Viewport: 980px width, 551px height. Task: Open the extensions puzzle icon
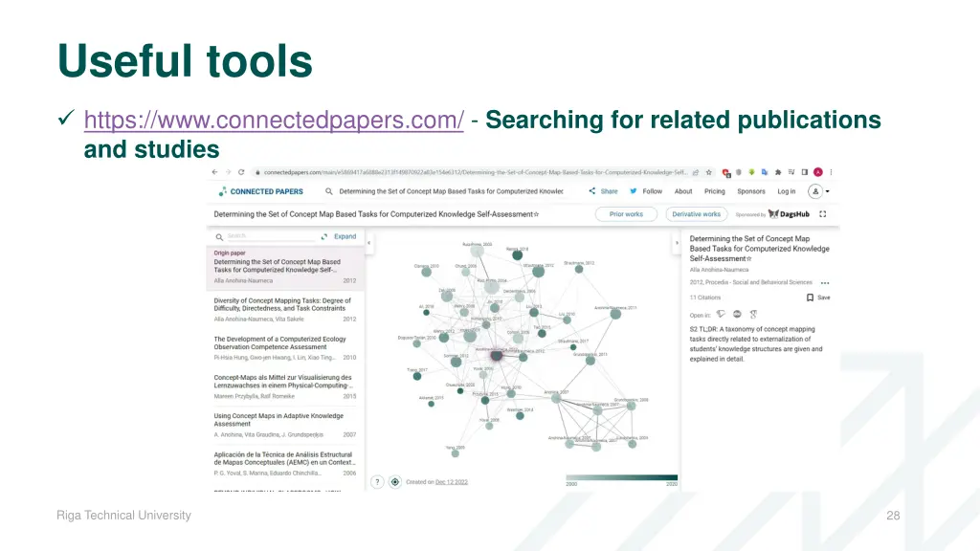pyautogui.click(x=778, y=172)
